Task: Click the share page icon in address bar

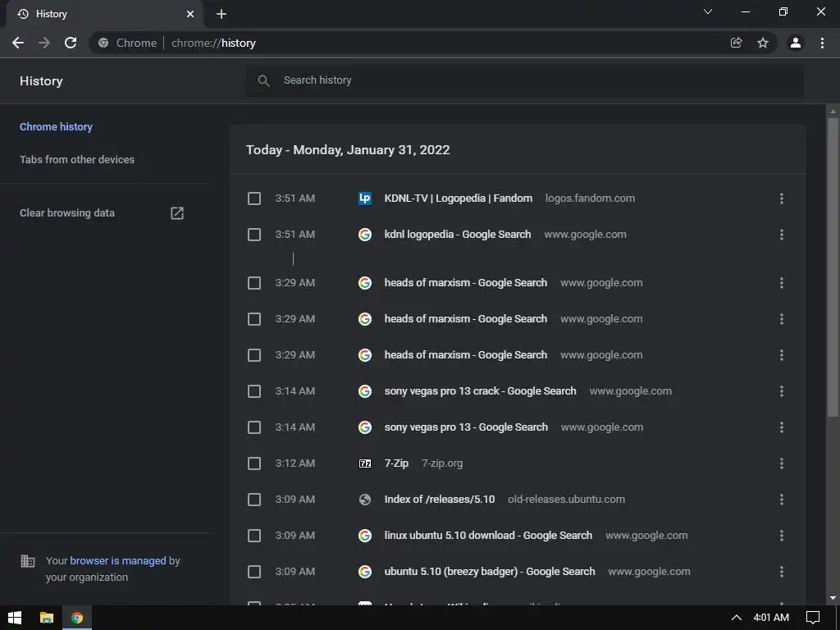Action: (737, 43)
